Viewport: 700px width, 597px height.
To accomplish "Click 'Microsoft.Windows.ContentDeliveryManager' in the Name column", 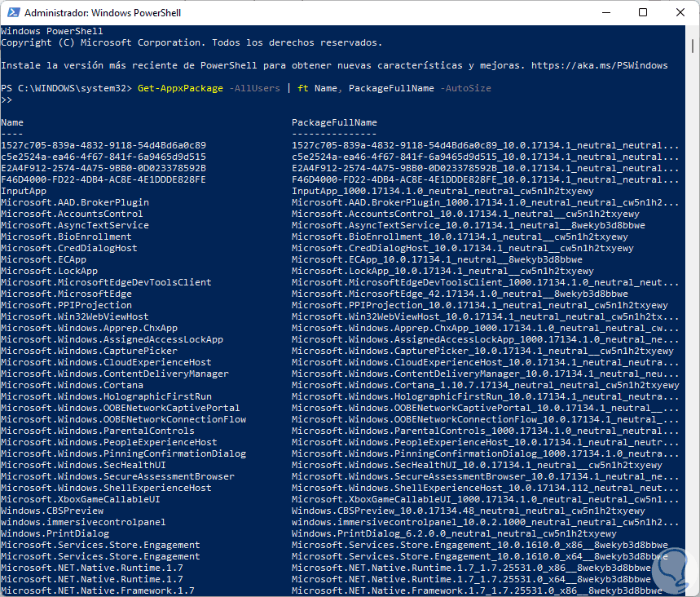I will coord(115,374).
